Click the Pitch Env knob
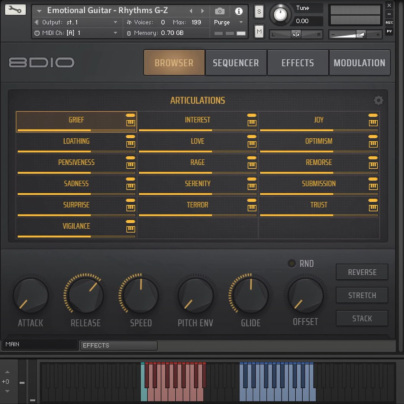 (x=195, y=295)
